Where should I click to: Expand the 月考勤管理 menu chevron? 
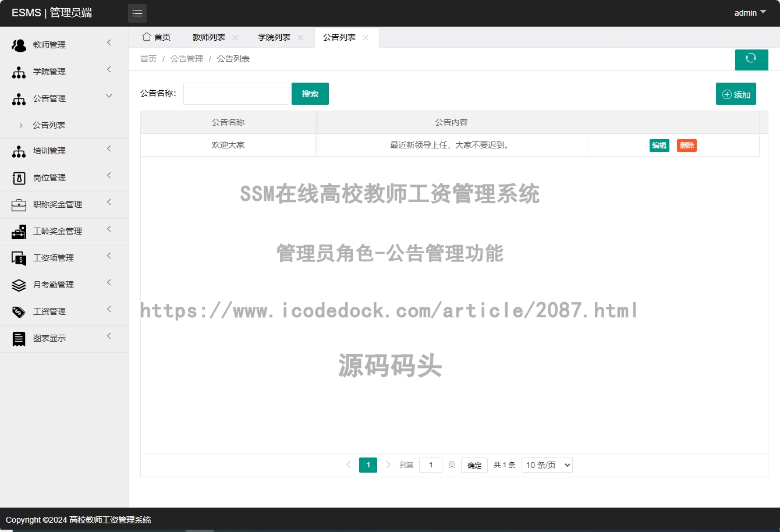point(109,282)
